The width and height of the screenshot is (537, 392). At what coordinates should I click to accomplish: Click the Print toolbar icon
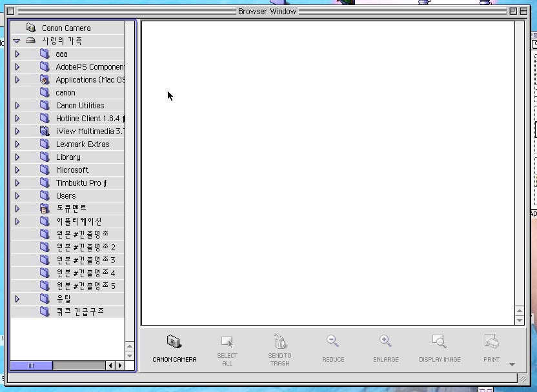[491, 342]
